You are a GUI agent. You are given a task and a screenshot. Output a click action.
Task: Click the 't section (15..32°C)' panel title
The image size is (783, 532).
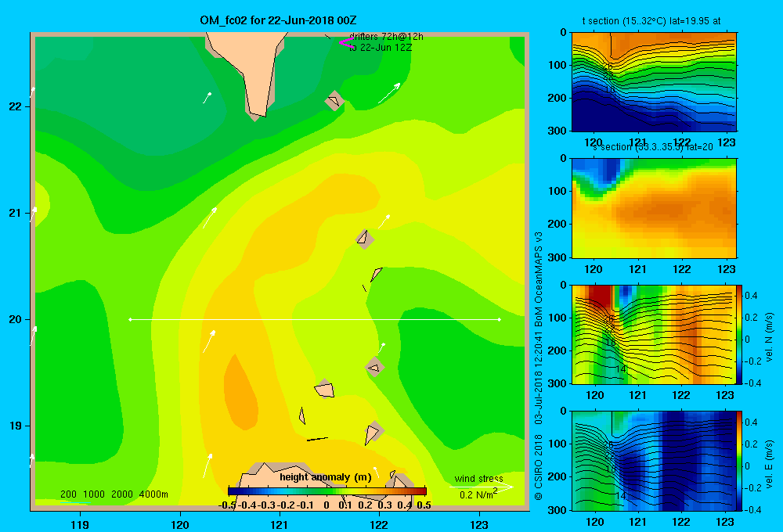[x=651, y=21]
